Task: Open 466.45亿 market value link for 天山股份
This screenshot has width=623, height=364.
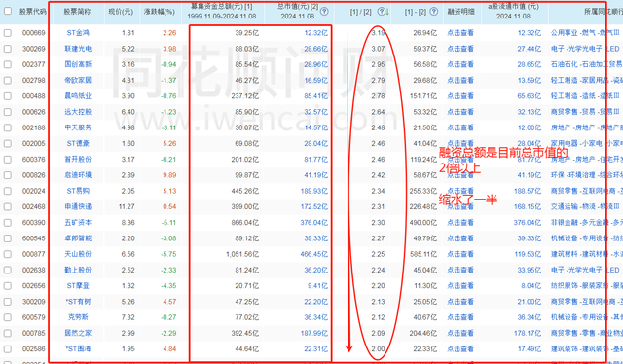Action: click(x=313, y=254)
